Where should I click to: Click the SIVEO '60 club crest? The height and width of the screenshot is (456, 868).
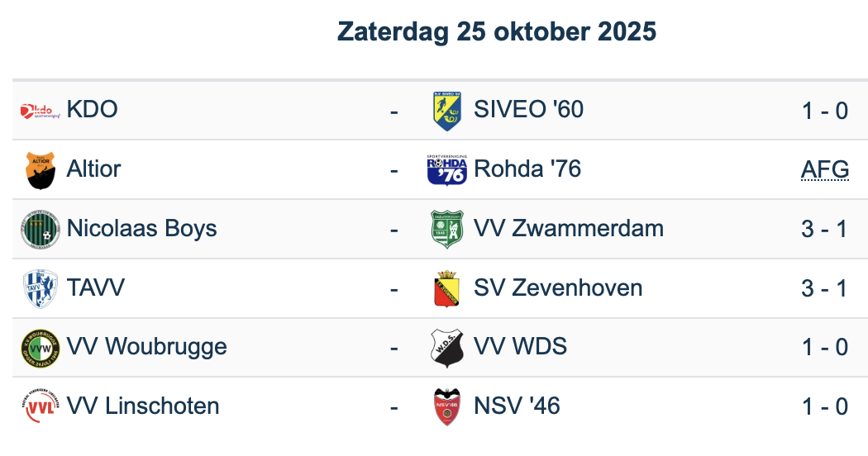pos(447,110)
